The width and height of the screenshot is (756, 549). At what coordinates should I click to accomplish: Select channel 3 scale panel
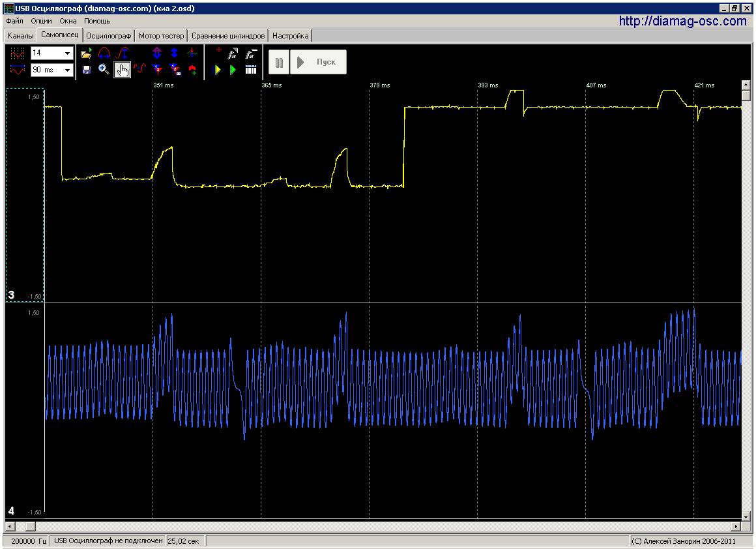coord(25,196)
